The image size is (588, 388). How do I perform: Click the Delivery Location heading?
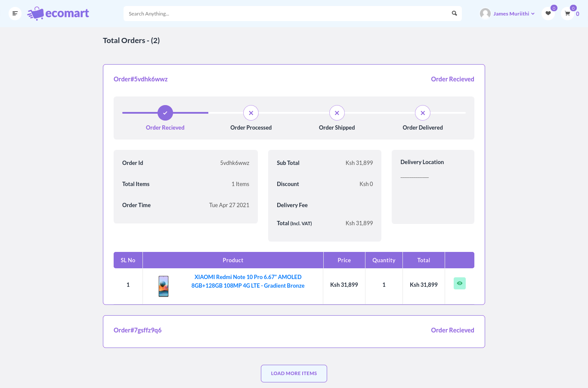pos(422,162)
